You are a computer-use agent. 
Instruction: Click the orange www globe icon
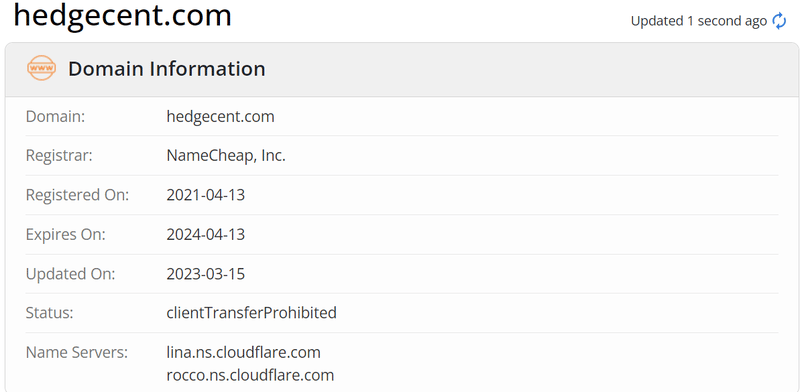41,68
